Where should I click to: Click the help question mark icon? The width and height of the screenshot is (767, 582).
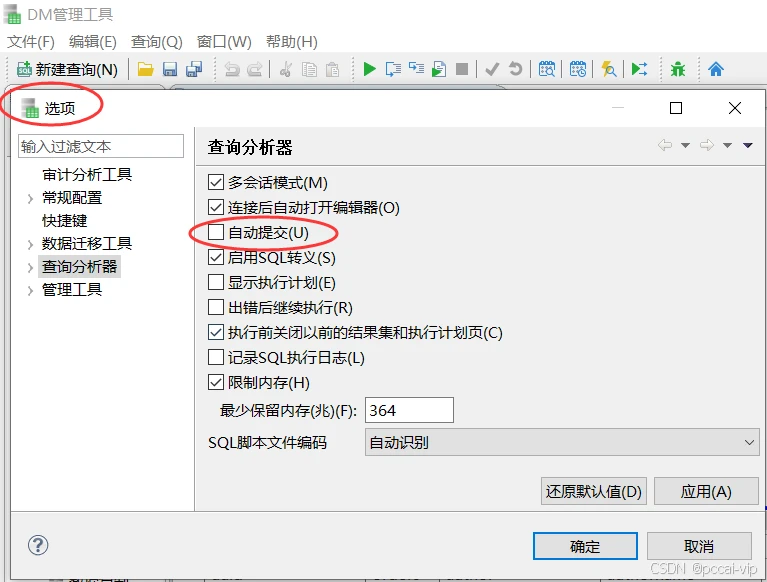point(38,545)
